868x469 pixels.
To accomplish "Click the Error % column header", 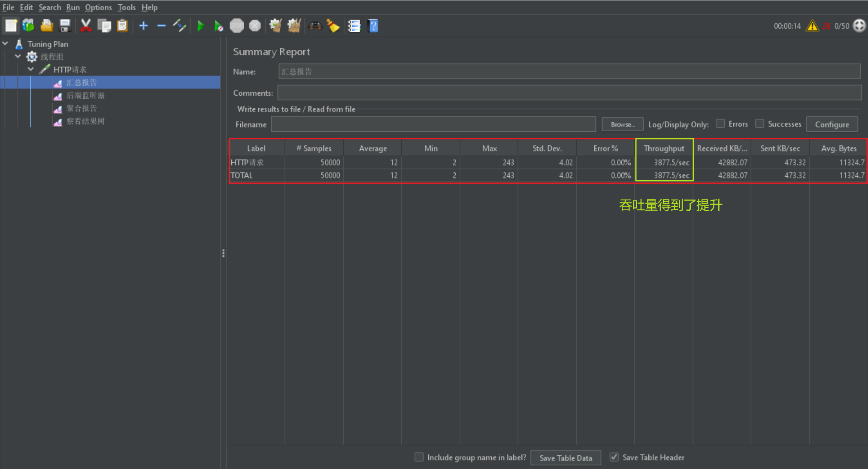I will coord(605,148).
